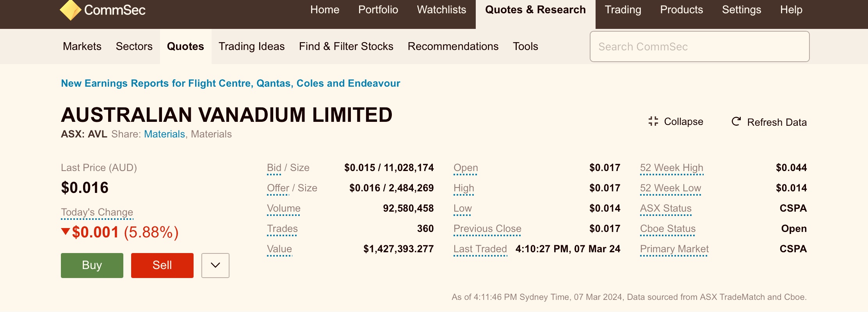
Task: Click the 52 Week Low label
Action: (671, 188)
